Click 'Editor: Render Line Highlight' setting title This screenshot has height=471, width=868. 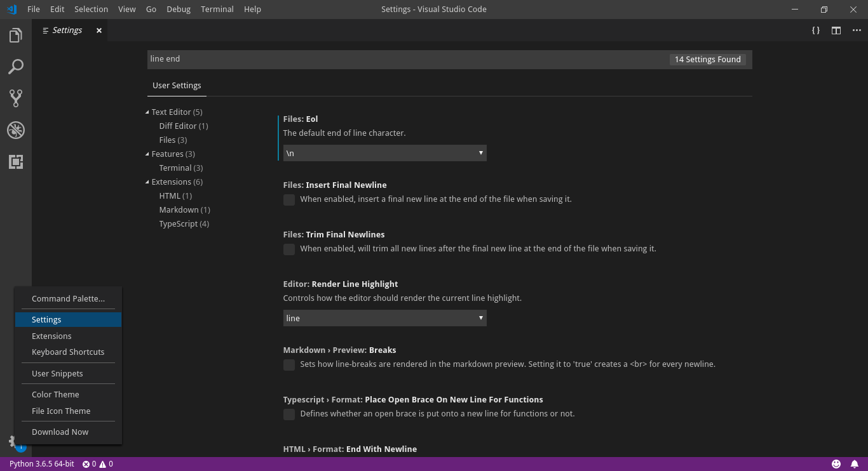coord(341,284)
